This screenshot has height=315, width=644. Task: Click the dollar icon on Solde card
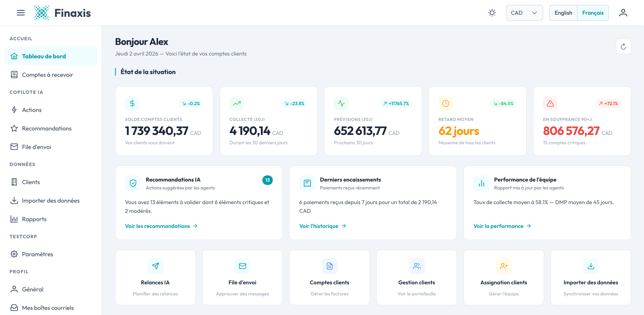click(x=132, y=103)
